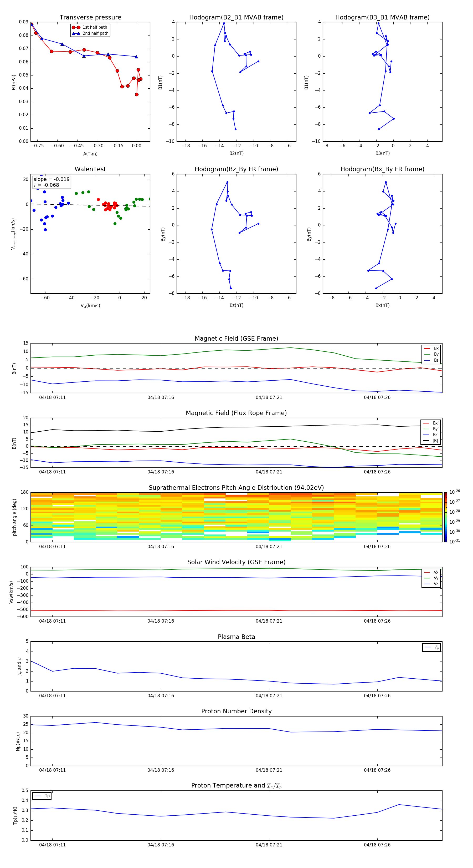This screenshot has width=473, height=868.
Task: Click the 'Hodogram(Bx_By FR frame)' title
Action: point(382,169)
